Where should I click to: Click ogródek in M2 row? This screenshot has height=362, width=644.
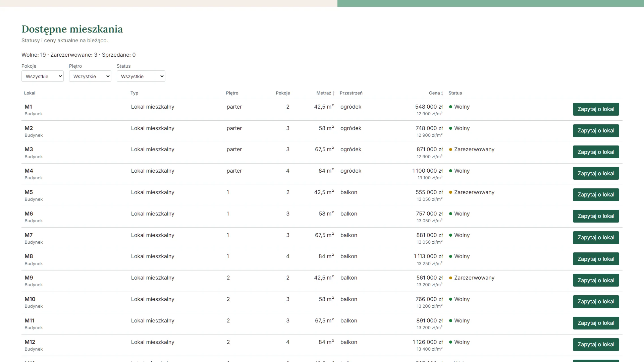[x=351, y=128]
